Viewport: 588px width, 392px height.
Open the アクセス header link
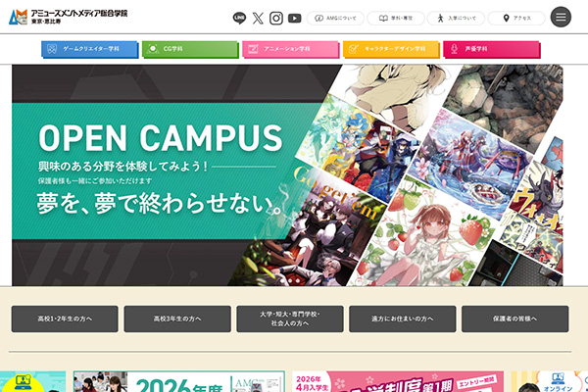516,18
